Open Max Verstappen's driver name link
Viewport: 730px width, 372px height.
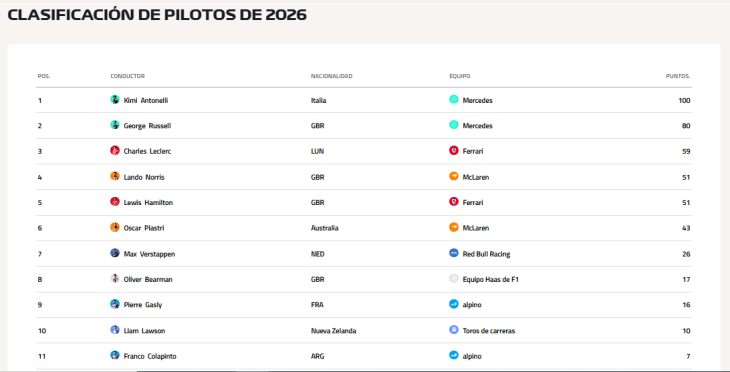point(149,254)
